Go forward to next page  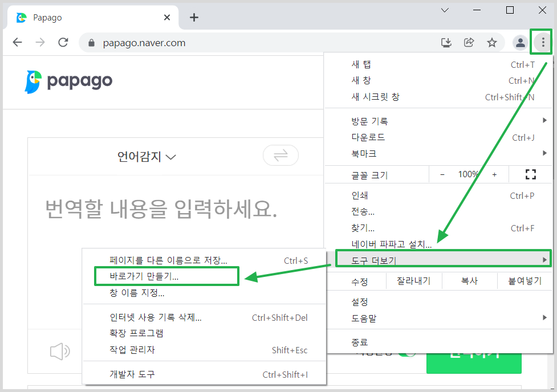click(40, 43)
